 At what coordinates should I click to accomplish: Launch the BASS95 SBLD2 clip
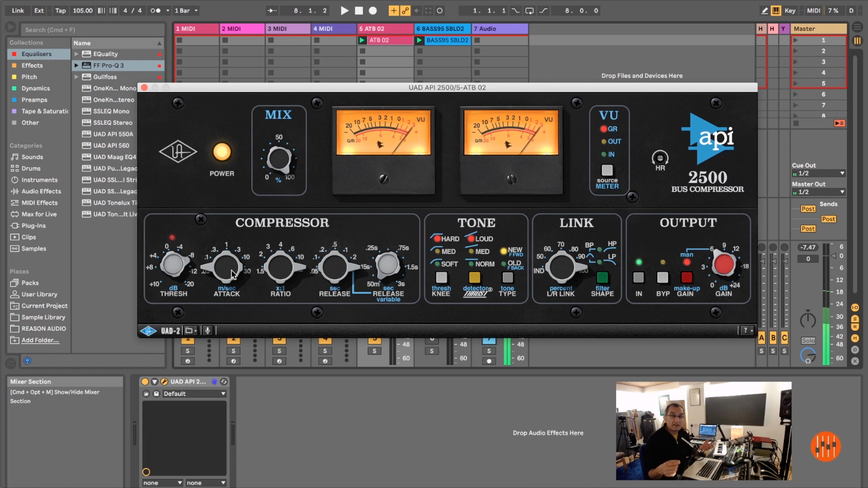(x=419, y=40)
